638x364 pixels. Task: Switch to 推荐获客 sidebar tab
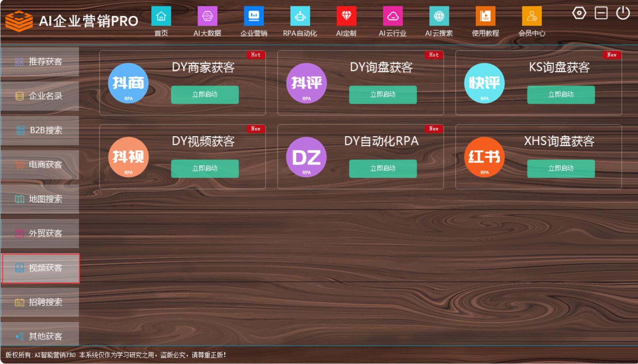coord(40,62)
